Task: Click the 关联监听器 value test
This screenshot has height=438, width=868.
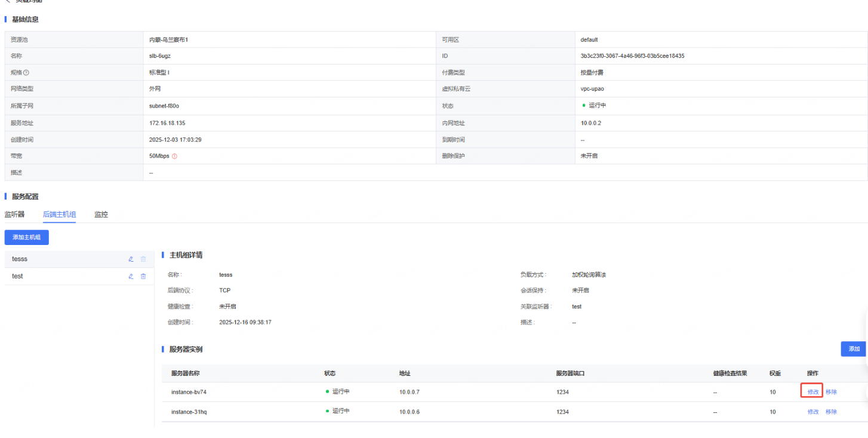Action: 577,307
